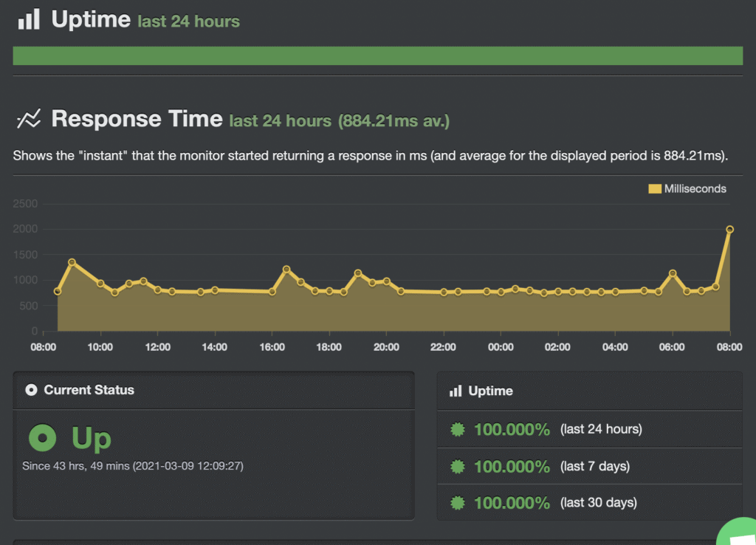
Task: Click the green 24-hour uptime bar
Action: click(377, 55)
